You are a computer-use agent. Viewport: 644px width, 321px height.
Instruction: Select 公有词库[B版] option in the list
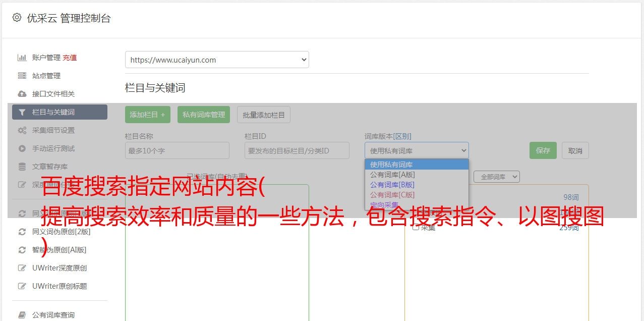point(392,185)
